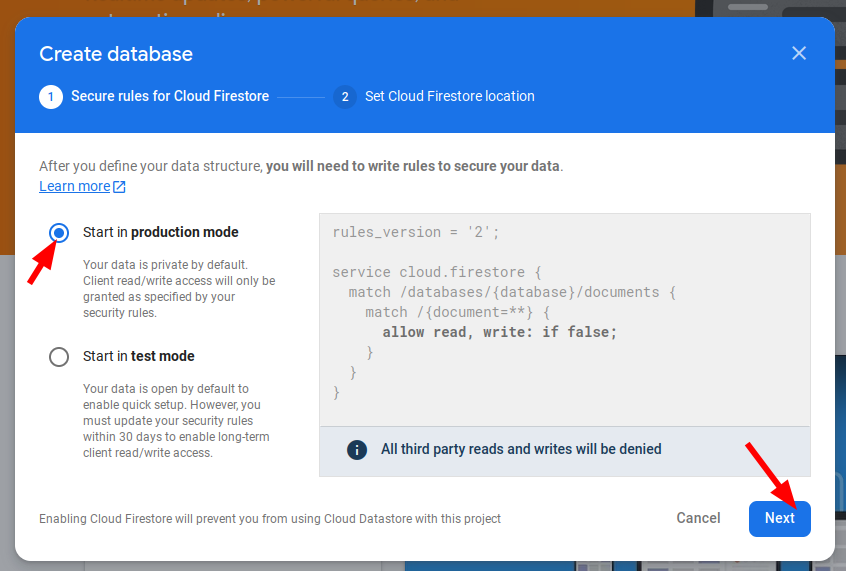846x571 pixels.
Task: Open the Learn more link
Action: coord(74,186)
